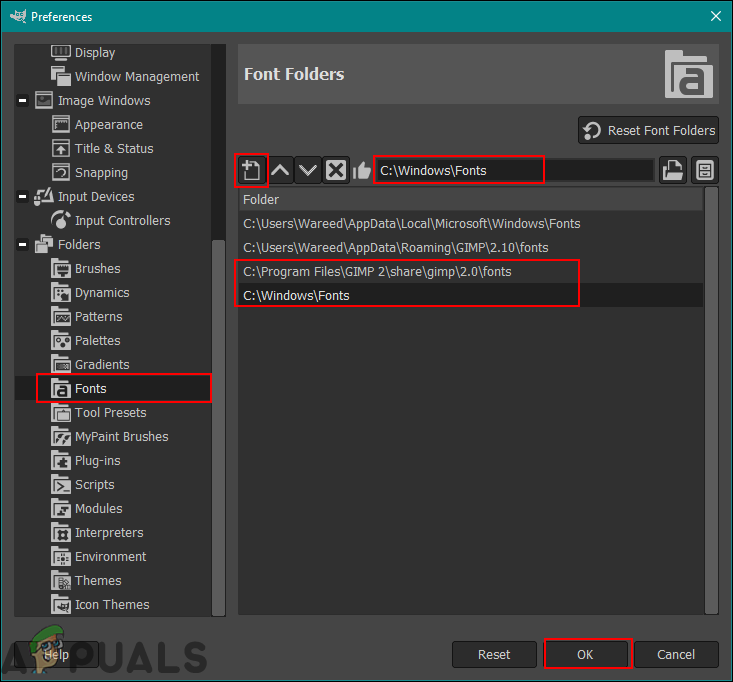
Task: Select the AppData\Local\Microsoft\Windows\Fonts row
Action: [470, 224]
